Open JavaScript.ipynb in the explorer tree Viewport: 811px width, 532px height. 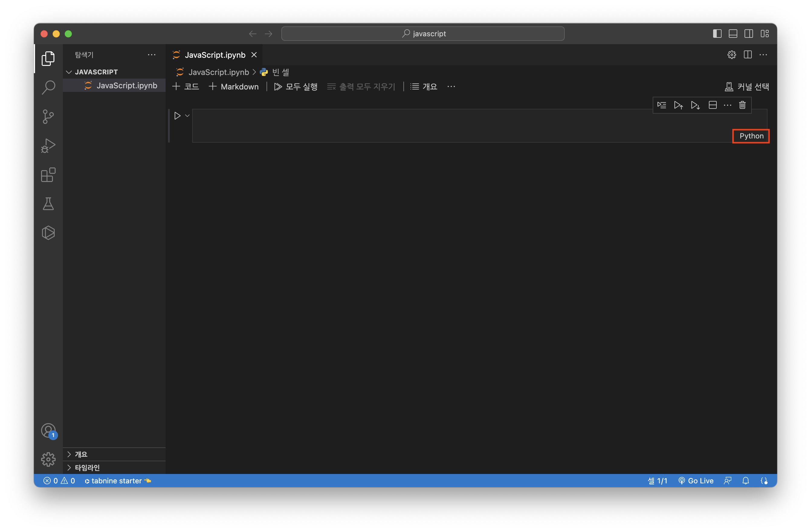[126, 86]
